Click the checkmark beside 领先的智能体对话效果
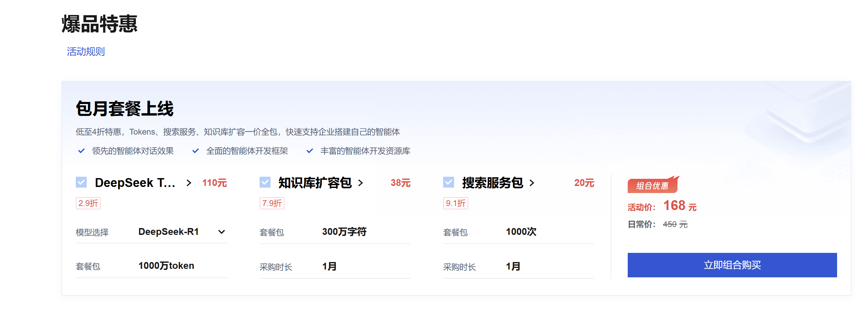 81,151
